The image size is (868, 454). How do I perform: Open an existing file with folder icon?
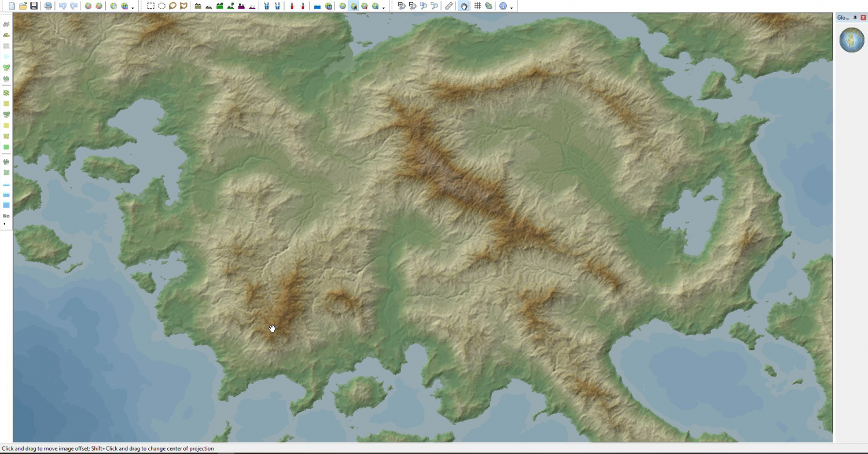[x=23, y=6]
